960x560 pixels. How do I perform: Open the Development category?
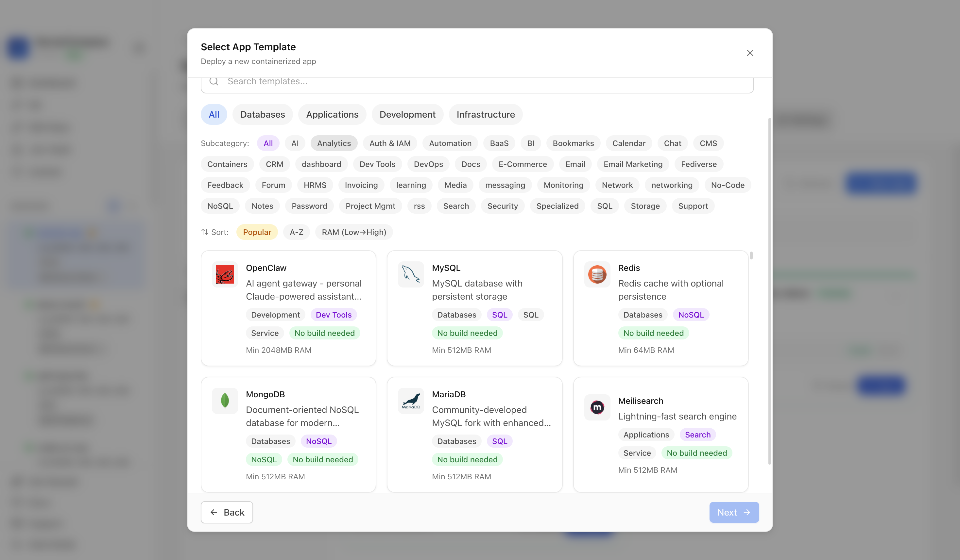point(407,114)
